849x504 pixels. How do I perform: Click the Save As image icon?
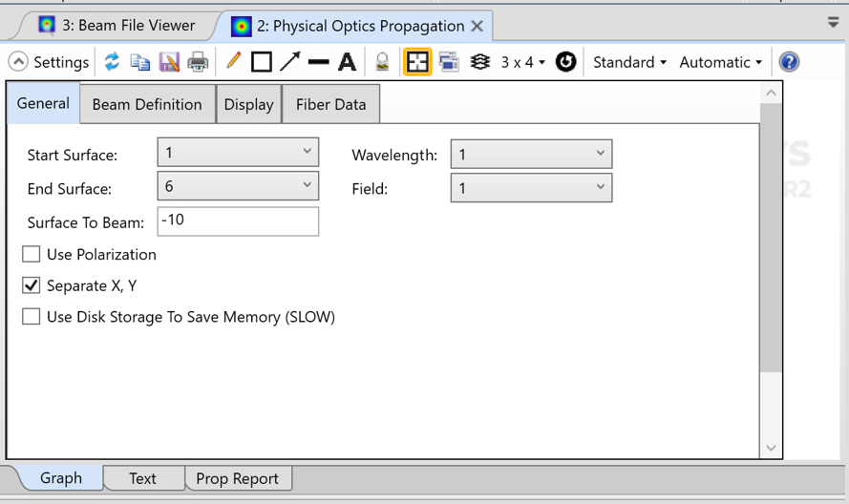(169, 62)
